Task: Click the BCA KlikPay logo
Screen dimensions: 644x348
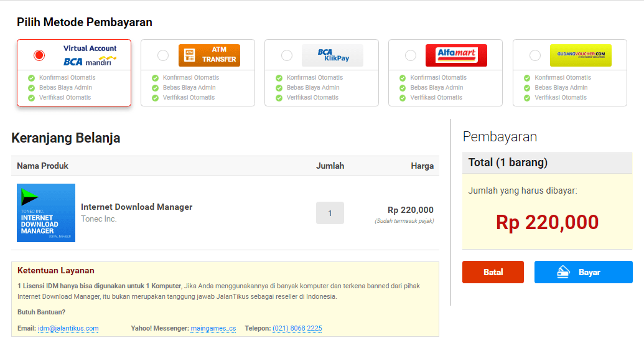Action: [333, 55]
